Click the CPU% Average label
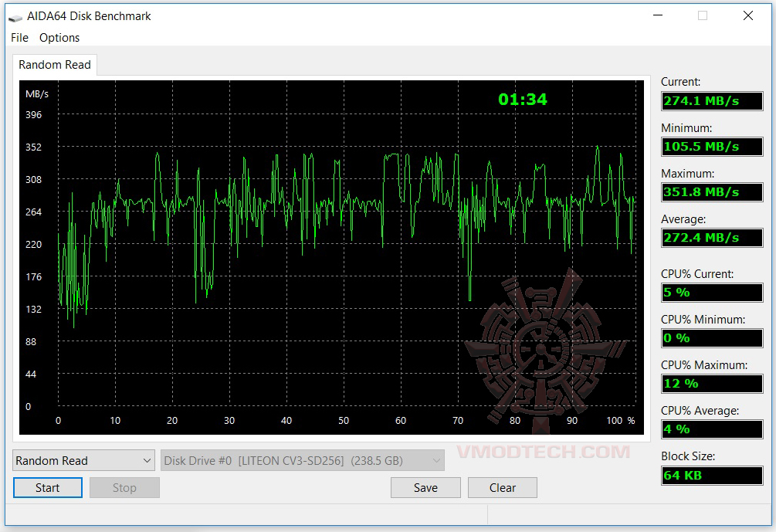776x532 pixels. [x=700, y=411]
